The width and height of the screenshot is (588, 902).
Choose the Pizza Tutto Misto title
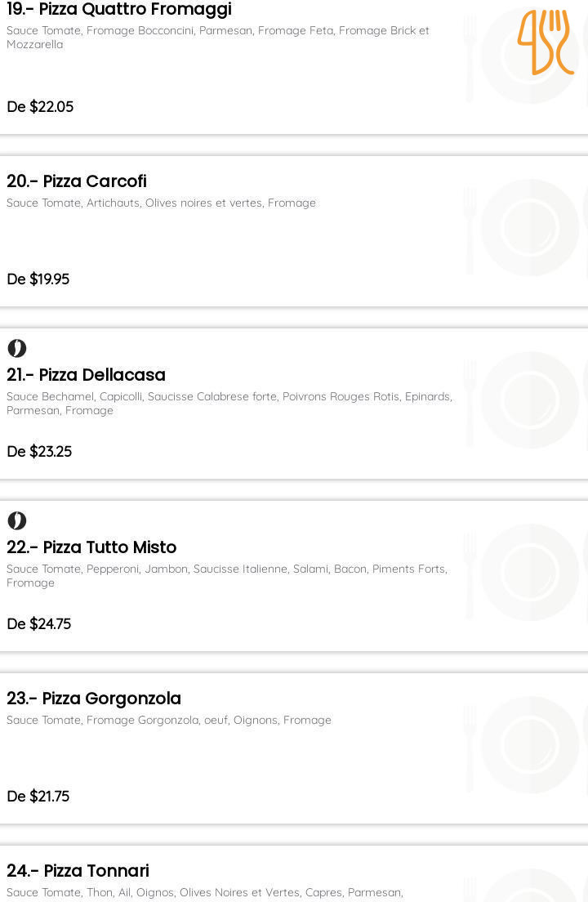(x=91, y=547)
